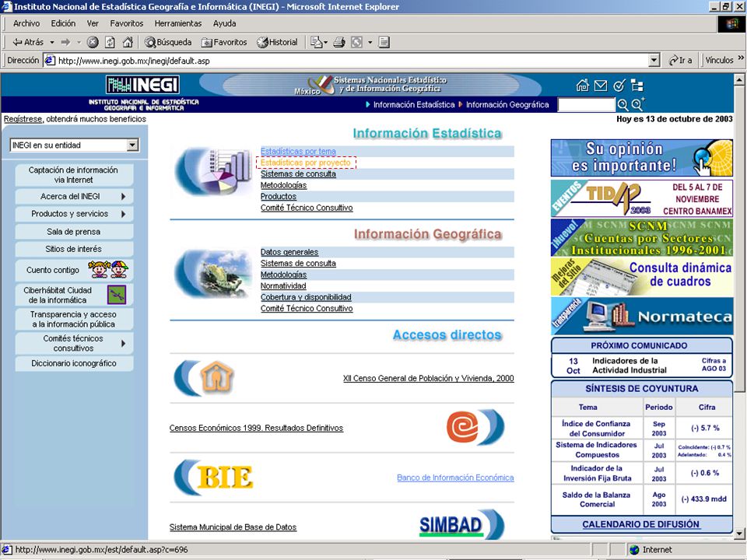This screenshot has width=747, height=560.
Task: Open the Edición menu
Action: pyautogui.click(x=63, y=23)
